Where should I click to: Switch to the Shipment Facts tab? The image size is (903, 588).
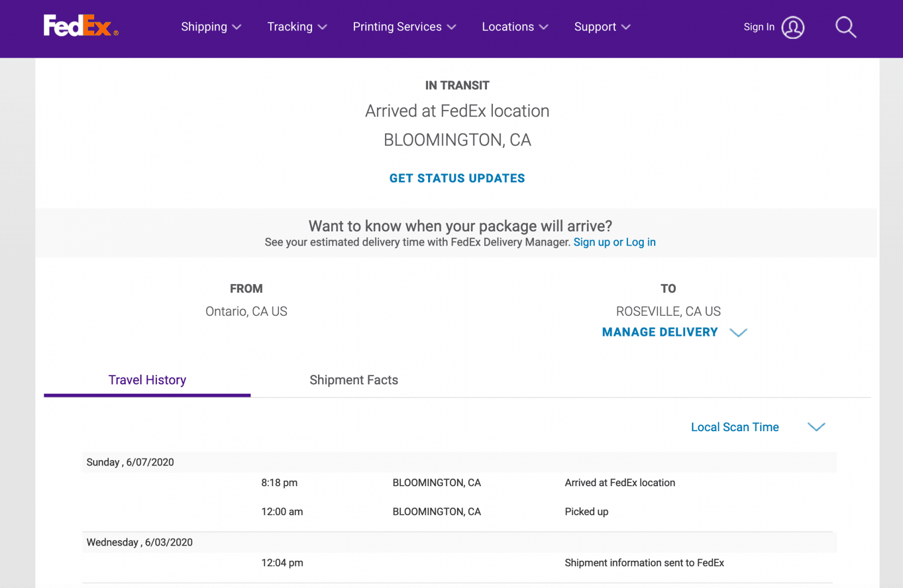pyautogui.click(x=353, y=380)
